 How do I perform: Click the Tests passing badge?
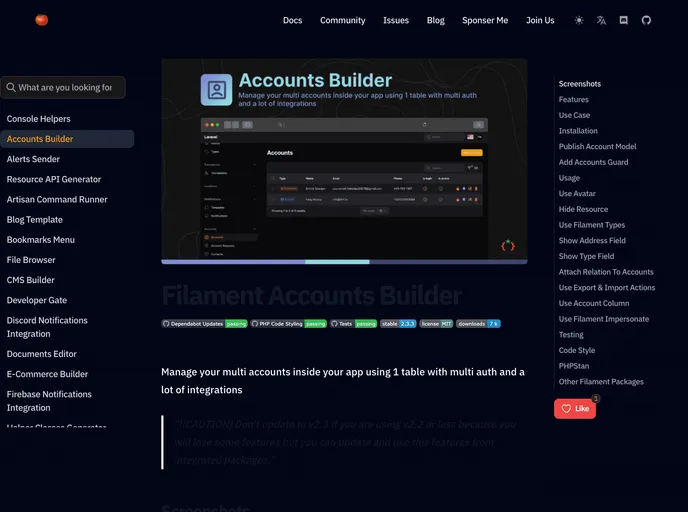(354, 324)
